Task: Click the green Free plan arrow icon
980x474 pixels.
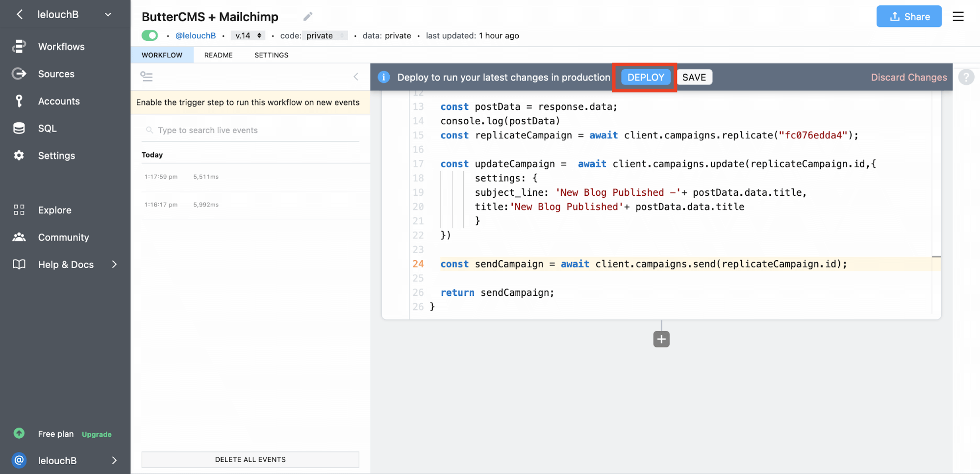Action: pos(19,433)
